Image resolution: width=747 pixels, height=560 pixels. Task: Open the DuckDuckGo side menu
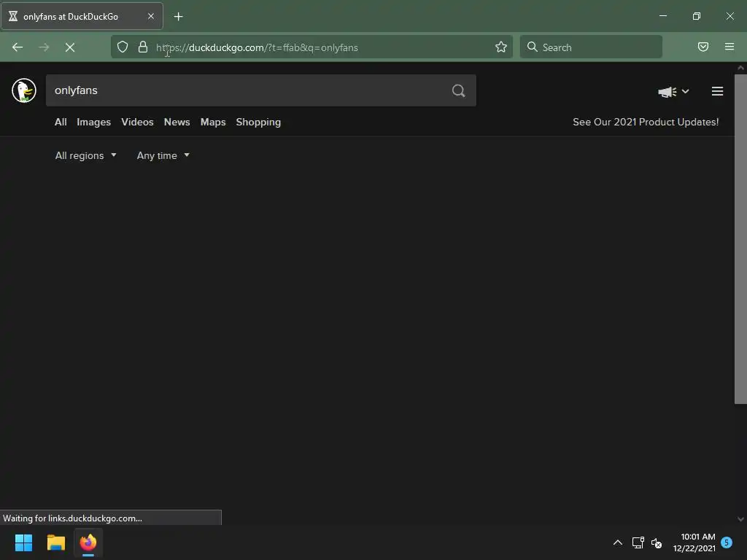[x=718, y=91]
